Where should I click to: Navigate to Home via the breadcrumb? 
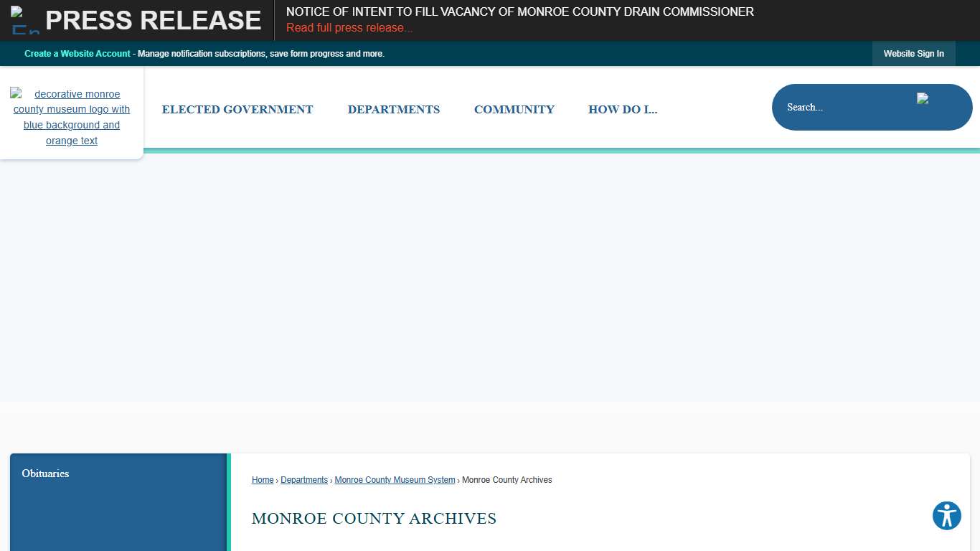(263, 480)
